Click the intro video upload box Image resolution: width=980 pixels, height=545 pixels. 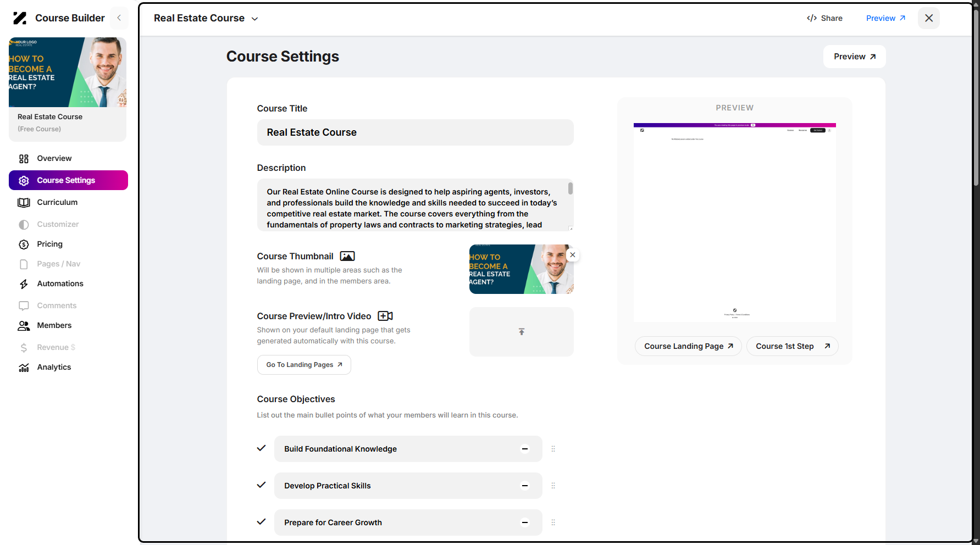coord(522,332)
